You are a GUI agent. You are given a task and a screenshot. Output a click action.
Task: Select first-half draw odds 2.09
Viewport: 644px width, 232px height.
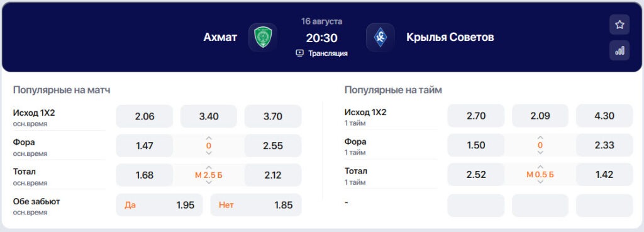(540, 116)
